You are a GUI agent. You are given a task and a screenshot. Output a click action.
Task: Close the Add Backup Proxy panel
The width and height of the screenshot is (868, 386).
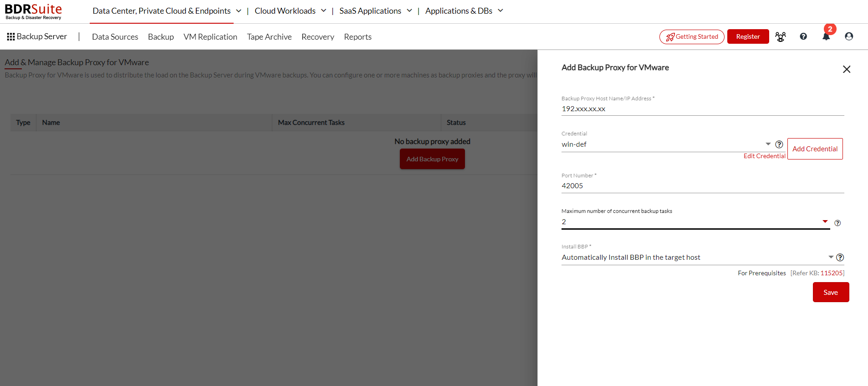click(x=847, y=69)
